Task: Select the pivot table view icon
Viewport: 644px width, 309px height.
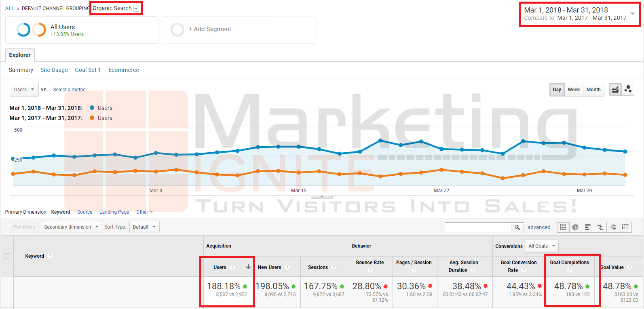Action: (x=625, y=227)
